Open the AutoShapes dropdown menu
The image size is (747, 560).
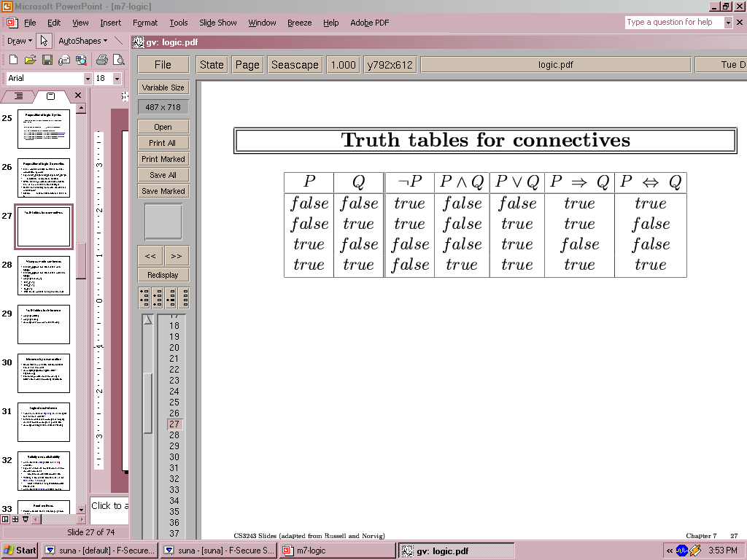pyautogui.click(x=82, y=41)
